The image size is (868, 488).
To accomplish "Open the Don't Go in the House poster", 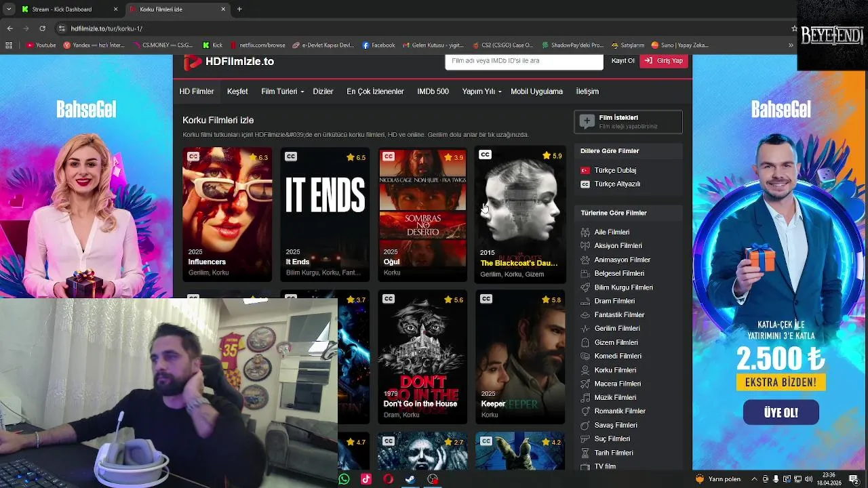I will tap(422, 357).
